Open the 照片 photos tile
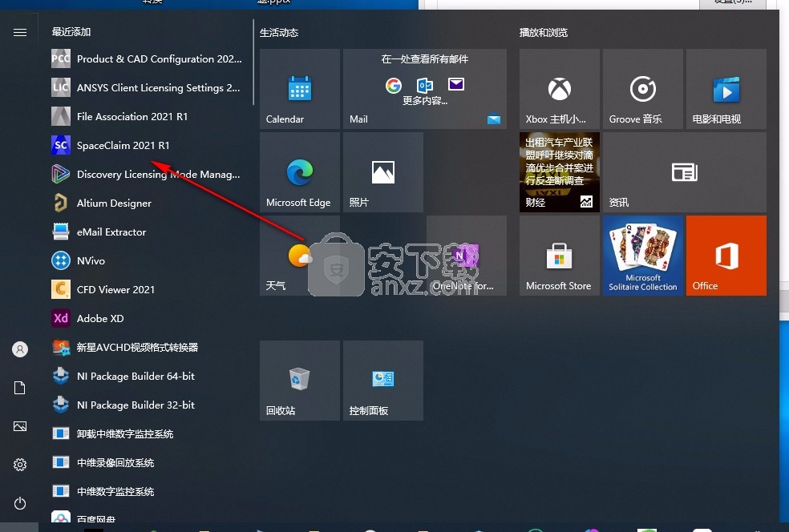 click(x=383, y=172)
